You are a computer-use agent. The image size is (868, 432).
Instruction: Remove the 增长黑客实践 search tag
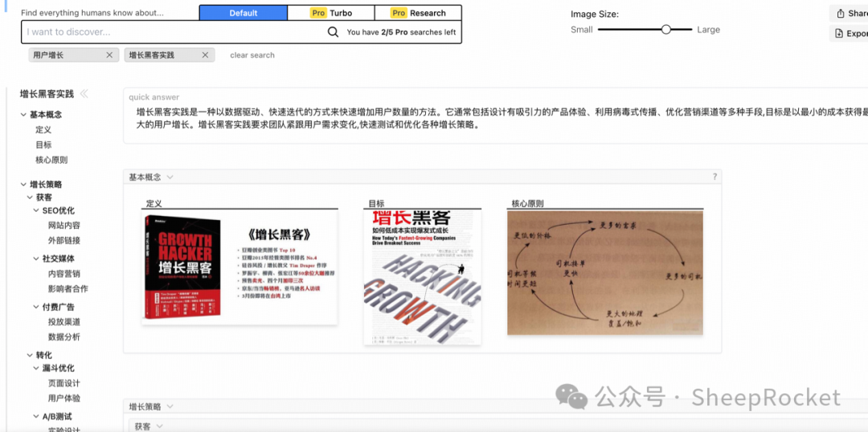pos(205,55)
